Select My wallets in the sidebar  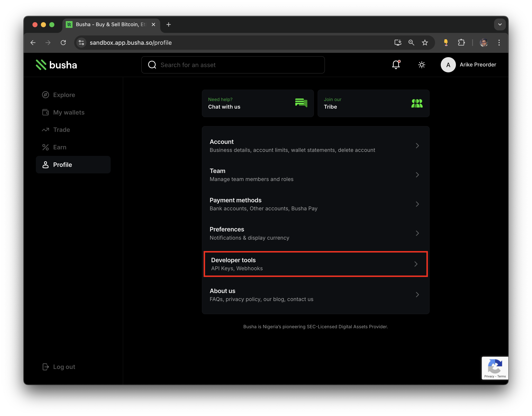68,112
